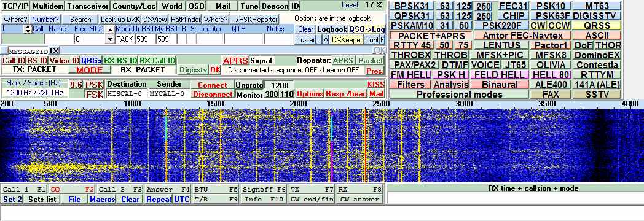Click the Logbook button

click(x=332, y=29)
